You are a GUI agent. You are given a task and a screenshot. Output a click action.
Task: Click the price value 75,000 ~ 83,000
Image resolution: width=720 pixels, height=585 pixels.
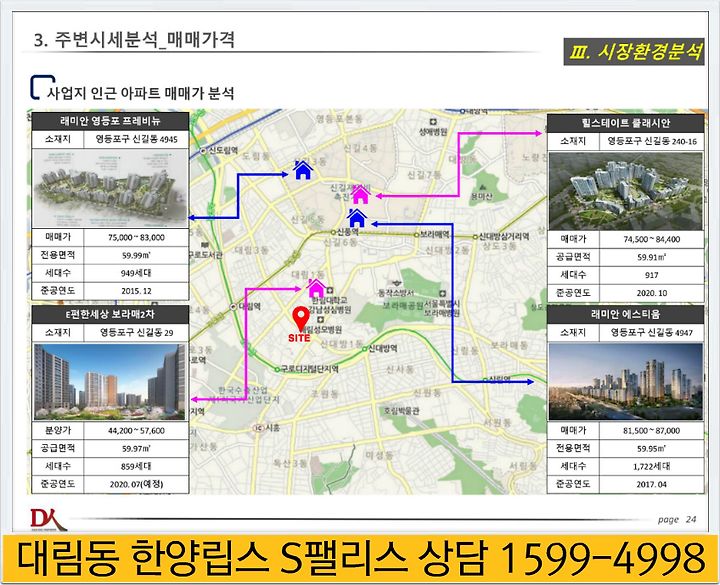pos(136,237)
